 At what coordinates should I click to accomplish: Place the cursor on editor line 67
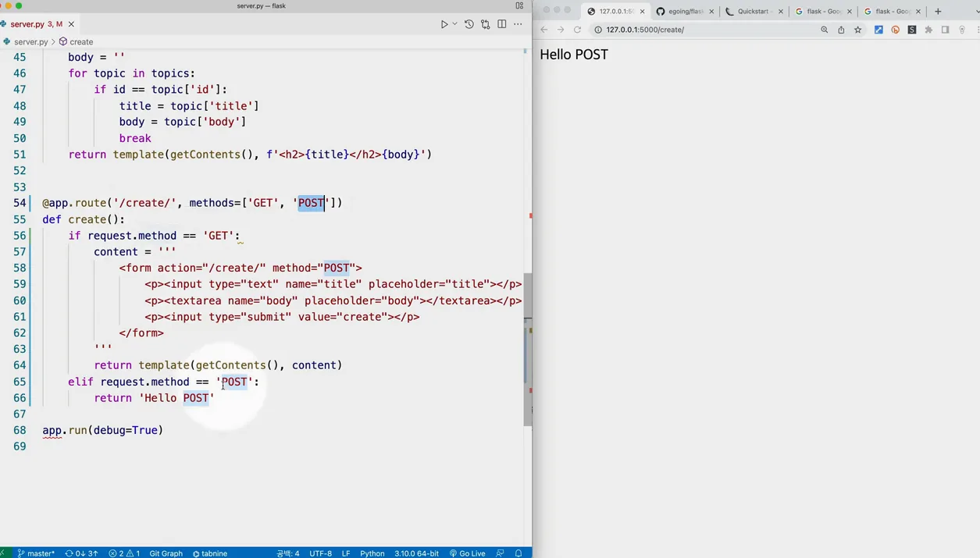point(281,414)
